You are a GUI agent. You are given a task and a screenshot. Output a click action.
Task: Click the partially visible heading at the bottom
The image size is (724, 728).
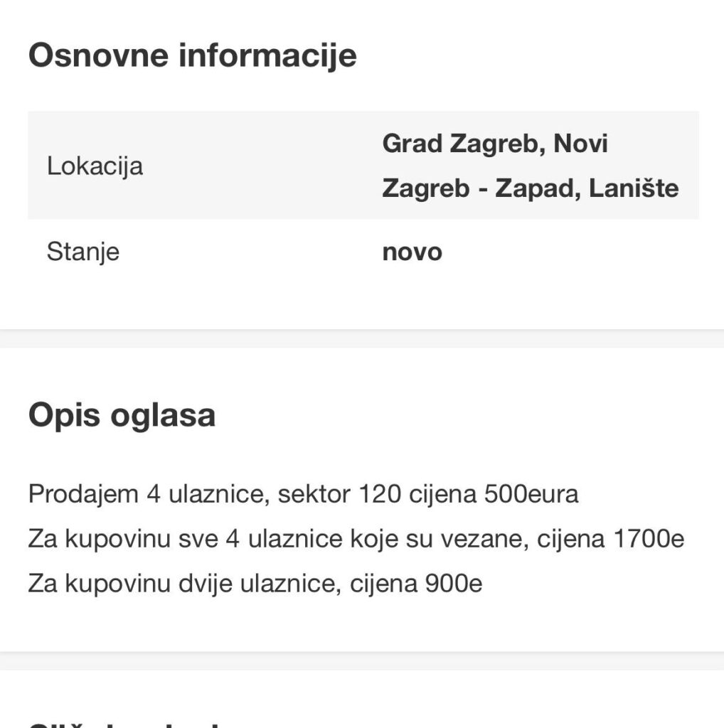tap(123, 724)
